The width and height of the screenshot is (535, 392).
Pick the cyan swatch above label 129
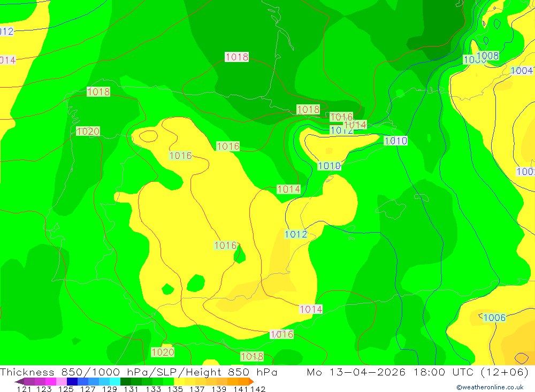click(115, 381)
